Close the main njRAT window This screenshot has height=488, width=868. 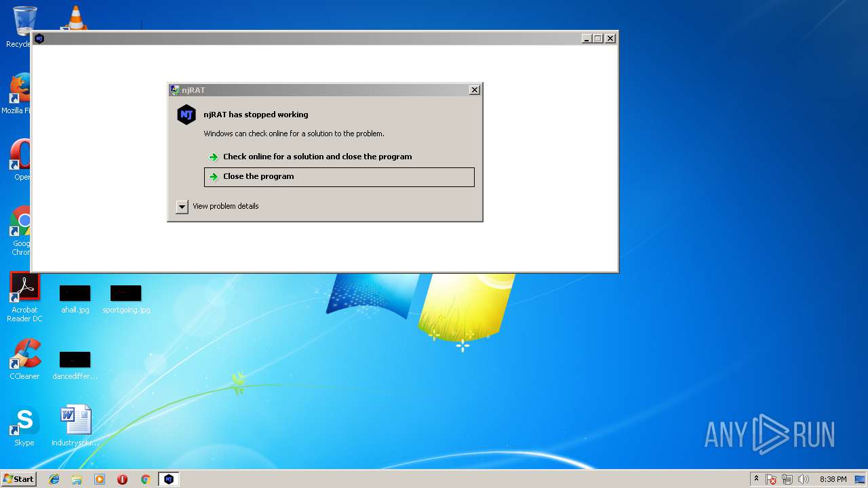[x=610, y=39]
